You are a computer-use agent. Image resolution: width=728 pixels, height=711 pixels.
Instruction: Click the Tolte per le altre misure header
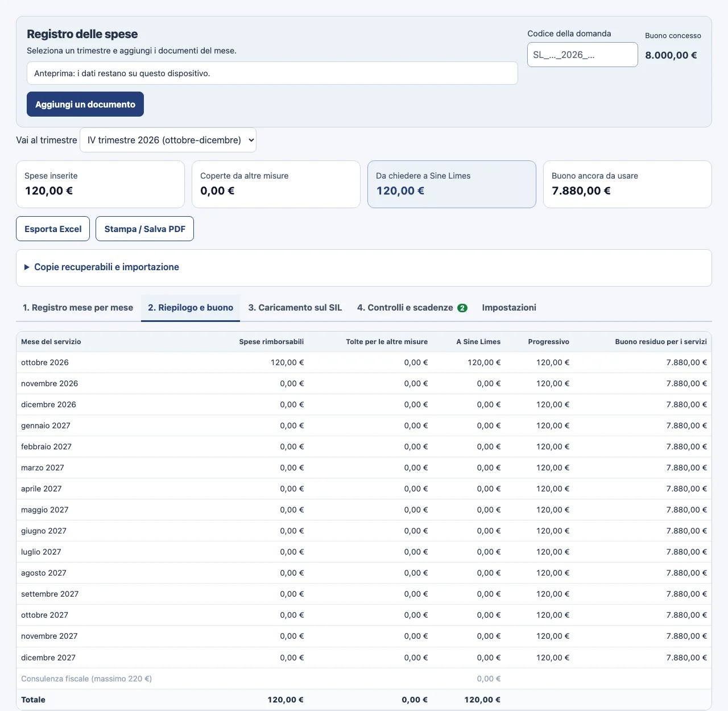tap(387, 342)
